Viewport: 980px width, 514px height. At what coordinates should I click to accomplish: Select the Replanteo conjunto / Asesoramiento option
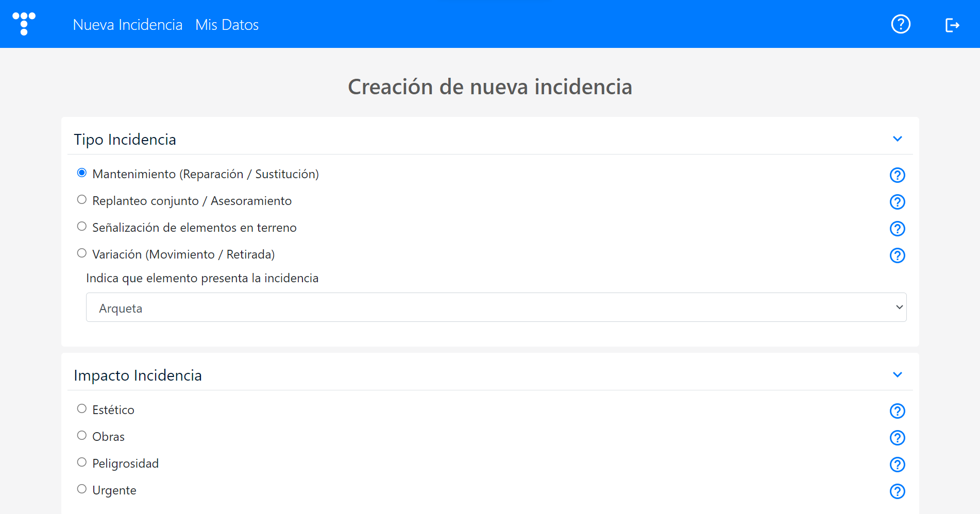coord(81,199)
